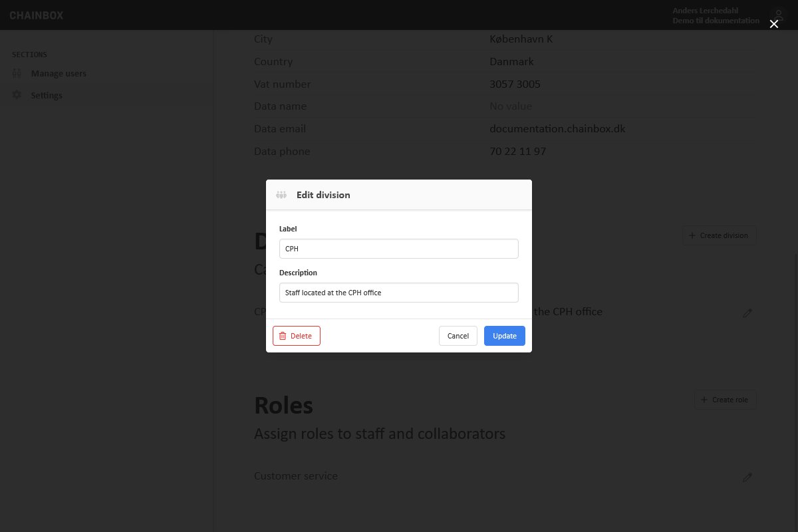Open Manage users section
The image size is (798, 532).
point(59,74)
